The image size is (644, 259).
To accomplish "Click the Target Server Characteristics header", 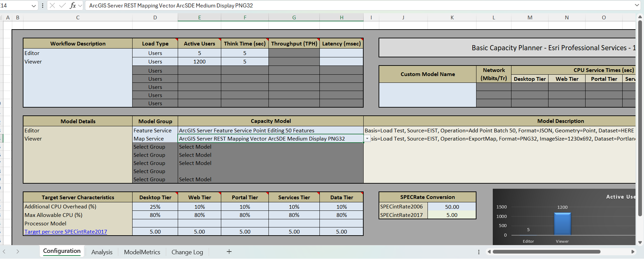I will 78,197.
